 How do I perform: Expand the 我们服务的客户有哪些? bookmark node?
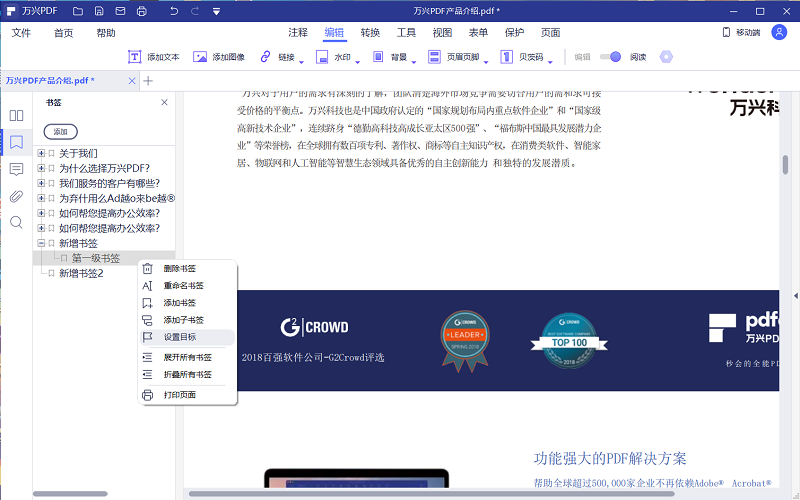pyautogui.click(x=41, y=183)
